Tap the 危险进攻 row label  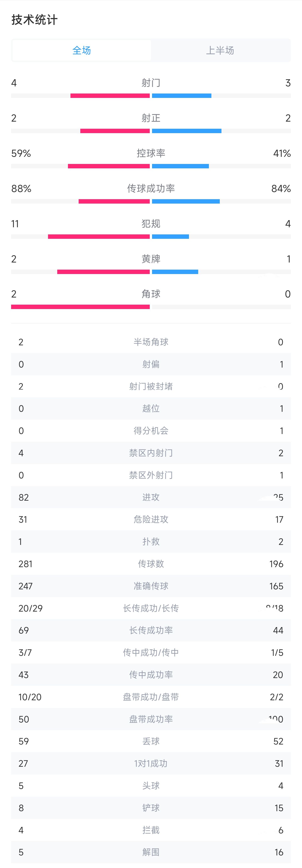pyautogui.click(x=151, y=520)
